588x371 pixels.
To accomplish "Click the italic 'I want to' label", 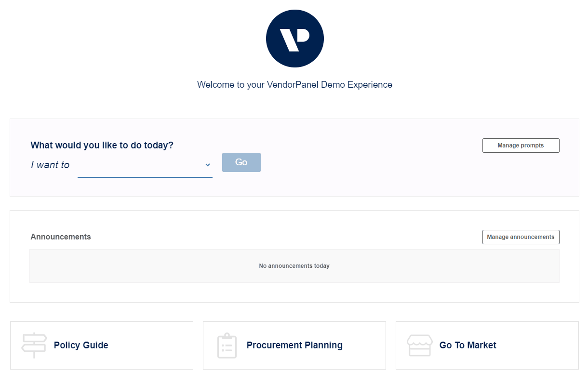I will tap(50, 165).
